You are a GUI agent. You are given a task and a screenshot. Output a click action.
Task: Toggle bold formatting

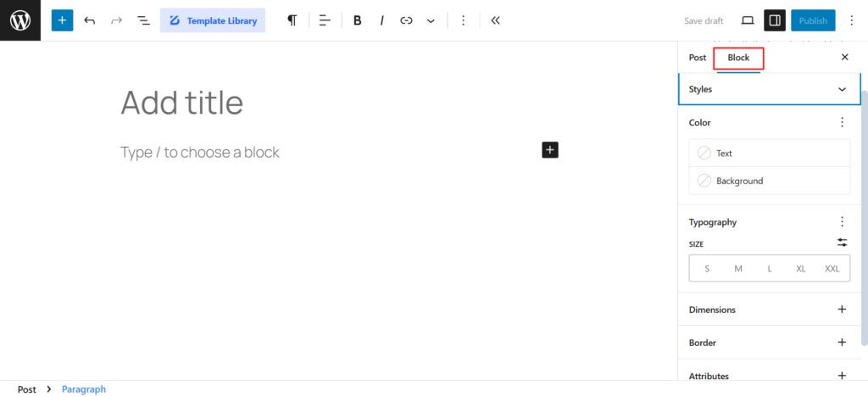pos(358,20)
